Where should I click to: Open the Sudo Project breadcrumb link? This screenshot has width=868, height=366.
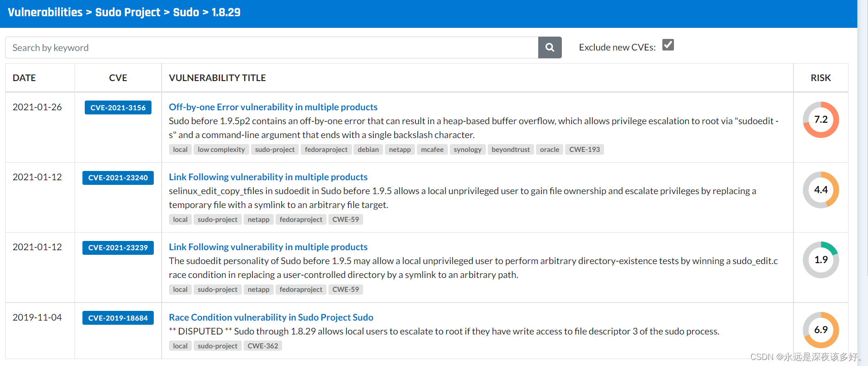click(x=128, y=12)
